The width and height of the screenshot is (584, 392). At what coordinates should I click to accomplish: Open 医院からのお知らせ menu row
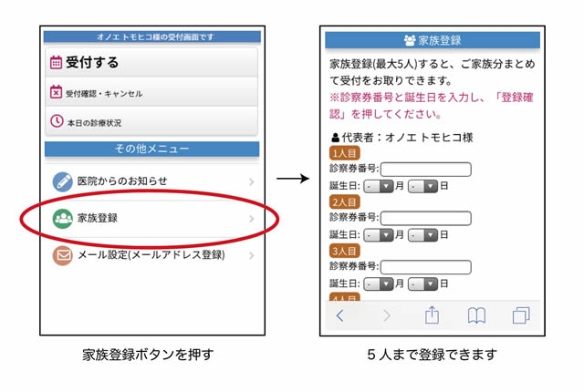(152, 181)
